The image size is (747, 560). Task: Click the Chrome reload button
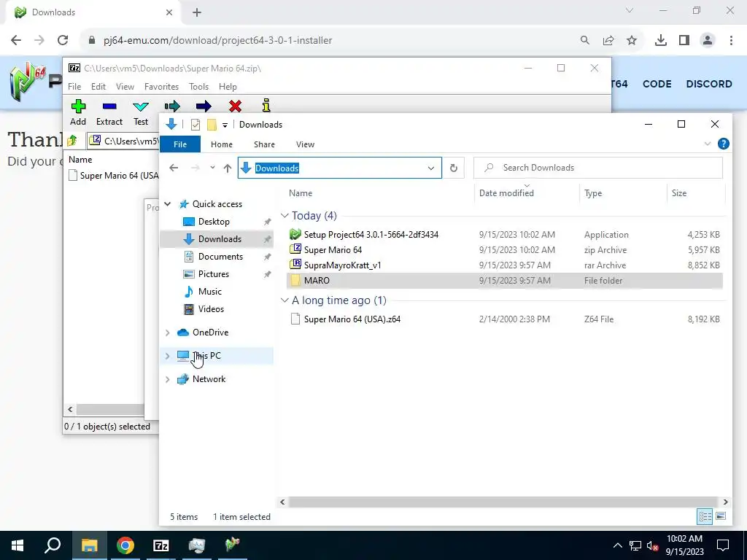63,41
